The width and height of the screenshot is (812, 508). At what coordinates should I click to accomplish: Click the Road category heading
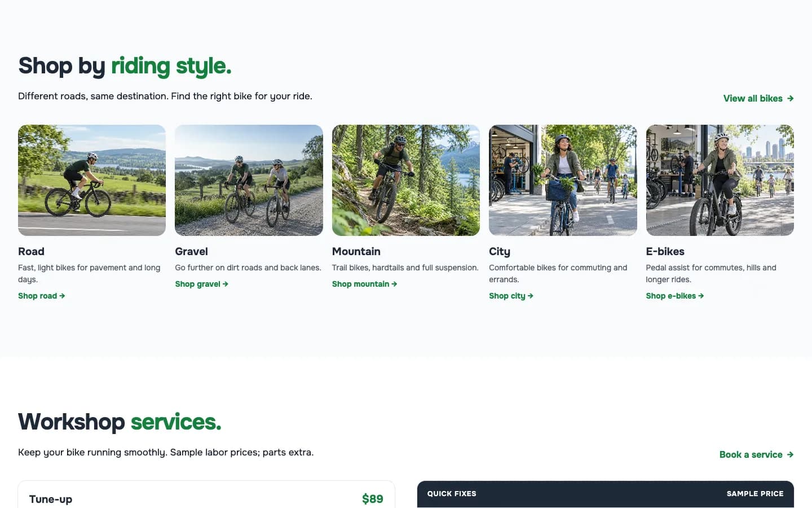pyautogui.click(x=31, y=251)
